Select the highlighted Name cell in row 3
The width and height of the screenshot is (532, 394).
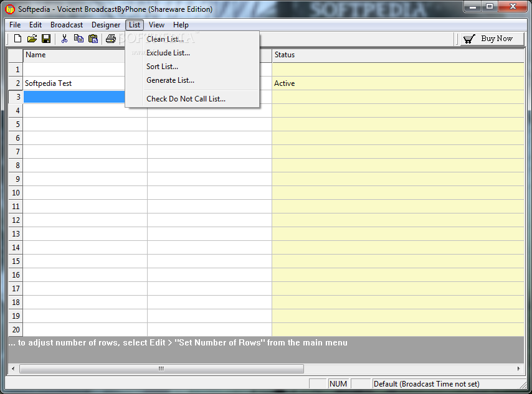click(74, 97)
